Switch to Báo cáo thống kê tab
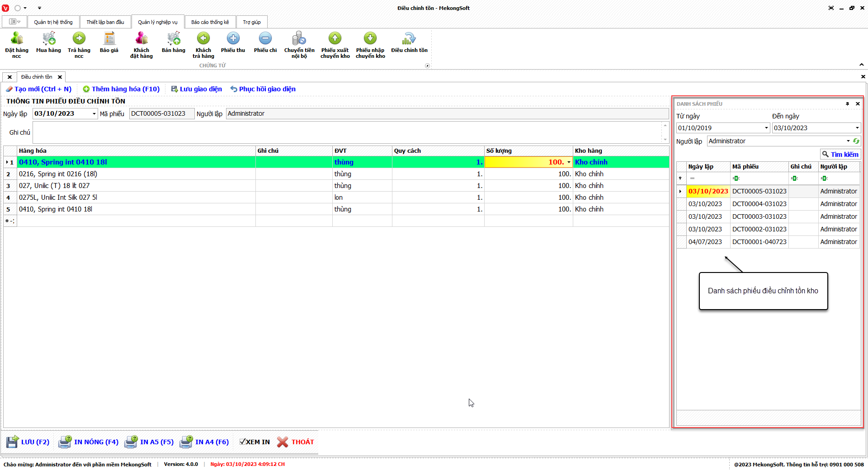 (x=210, y=22)
